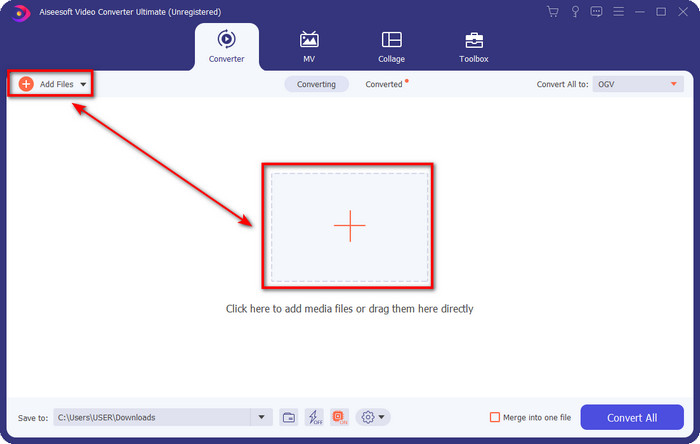Check the Merge into one file box
700x444 pixels.
pyautogui.click(x=495, y=417)
